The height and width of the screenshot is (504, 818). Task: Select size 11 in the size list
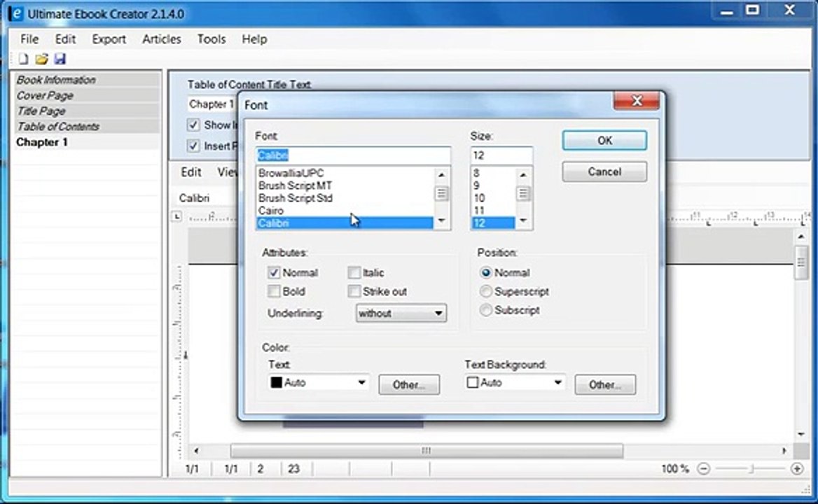pos(494,211)
